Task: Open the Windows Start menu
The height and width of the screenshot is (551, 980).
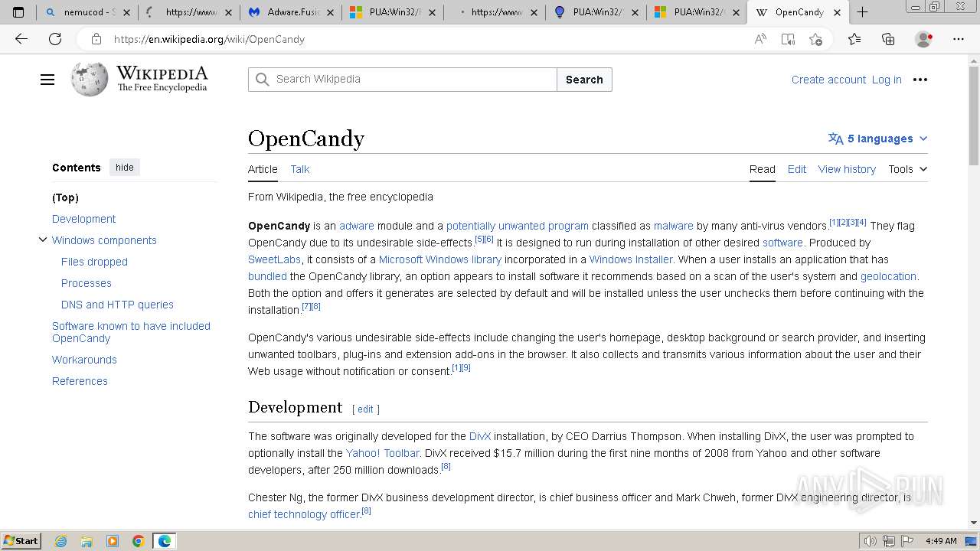Action: pyautogui.click(x=21, y=541)
